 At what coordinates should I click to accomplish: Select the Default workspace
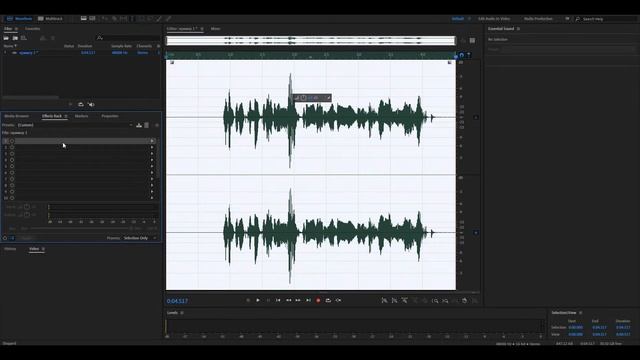coord(458,19)
